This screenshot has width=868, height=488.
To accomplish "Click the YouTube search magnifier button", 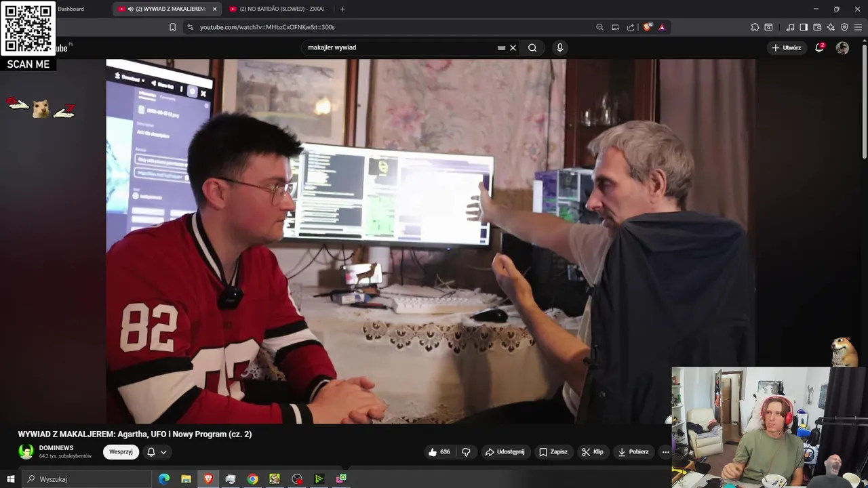I will point(532,47).
